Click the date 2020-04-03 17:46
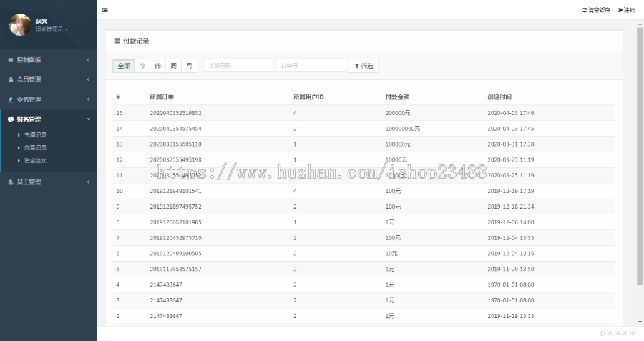This screenshot has width=644, height=341. (510, 113)
